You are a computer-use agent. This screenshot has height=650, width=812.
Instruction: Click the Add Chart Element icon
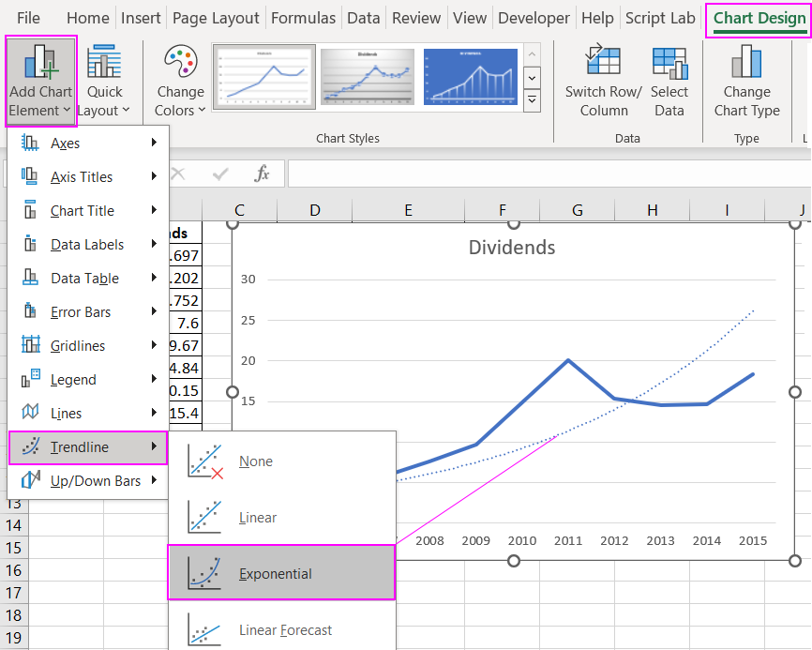click(41, 64)
